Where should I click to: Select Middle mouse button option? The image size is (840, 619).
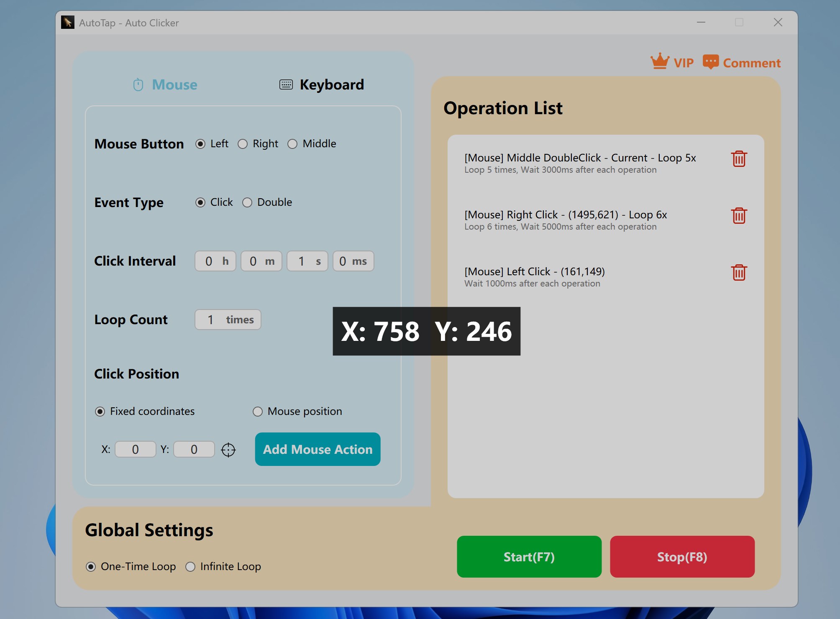coord(293,144)
